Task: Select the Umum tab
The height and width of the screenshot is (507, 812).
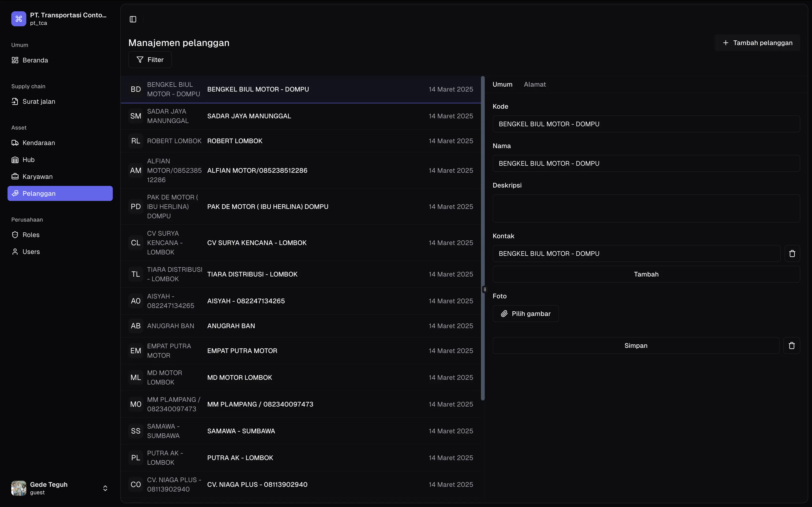Action: pyautogui.click(x=502, y=84)
